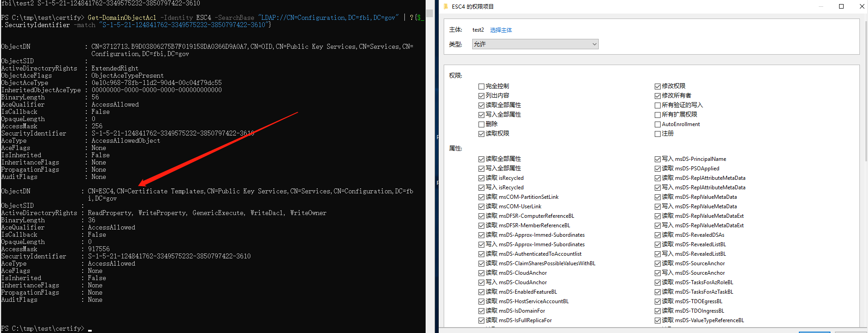Toggle the 修改所有者 checkbox
This screenshot has width=868, height=333.
(657, 96)
